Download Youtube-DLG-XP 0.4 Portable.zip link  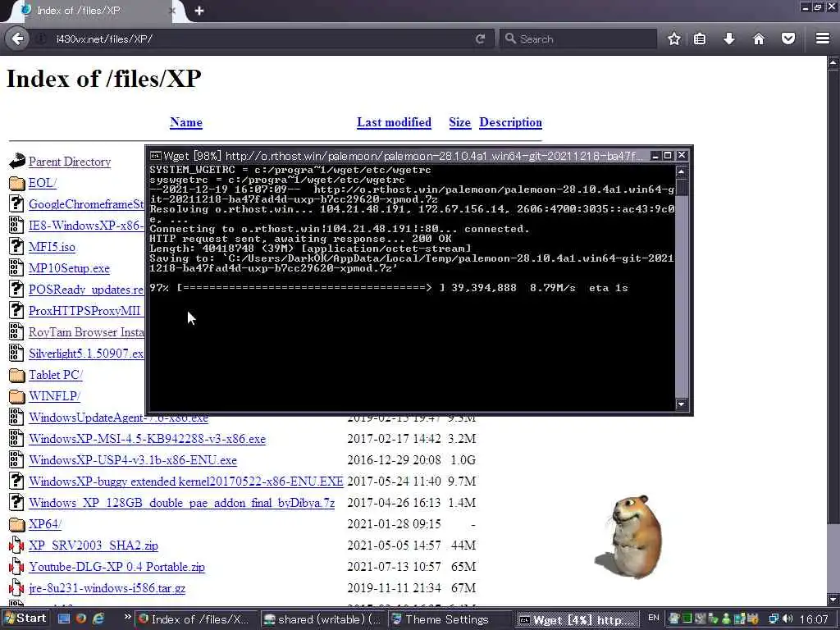(116, 567)
